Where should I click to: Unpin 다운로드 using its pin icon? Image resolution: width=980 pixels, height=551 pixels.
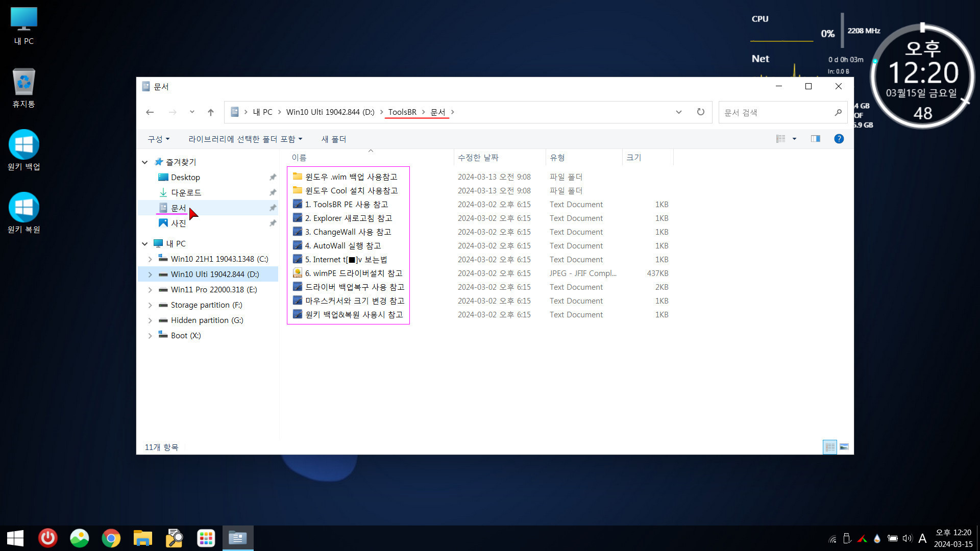click(x=273, y=192)
